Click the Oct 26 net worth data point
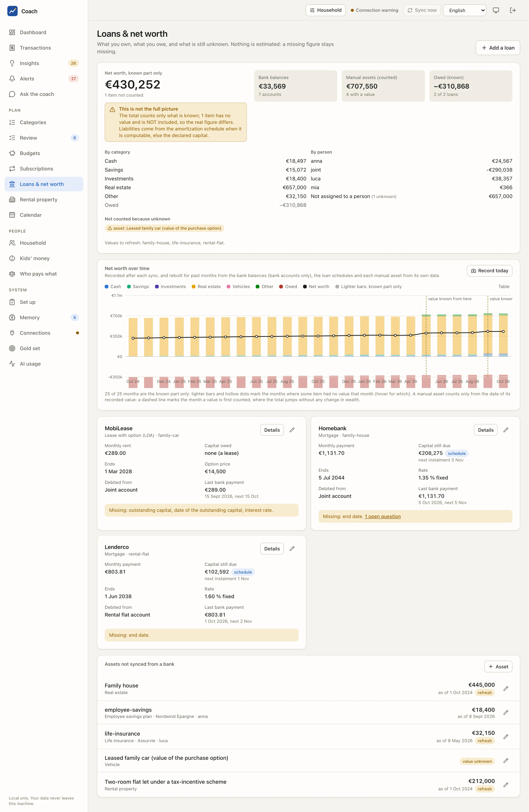 tap(503, 331)
